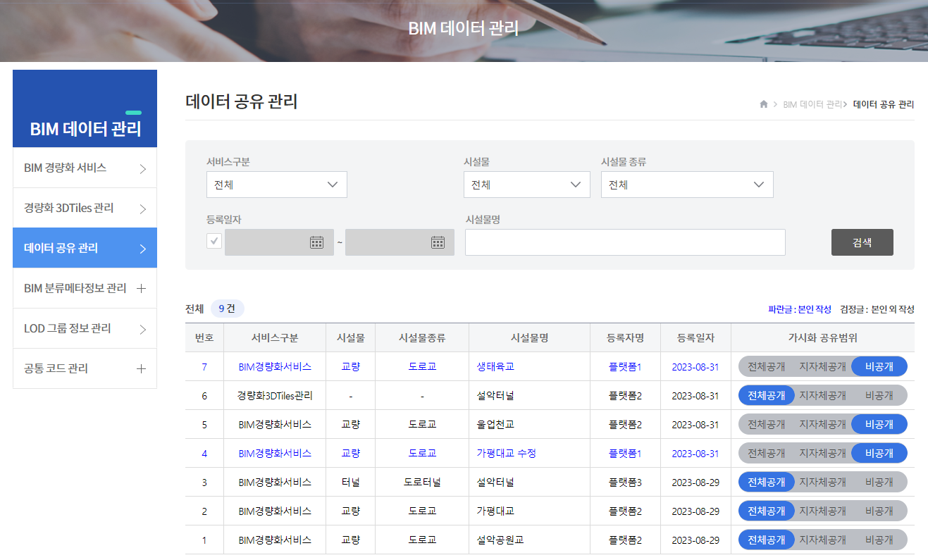The width and height of the screenshot is (928, 560).
Task: Click the BIM 데이터 관리 breadcrumb link
Action: coord(812,104)
